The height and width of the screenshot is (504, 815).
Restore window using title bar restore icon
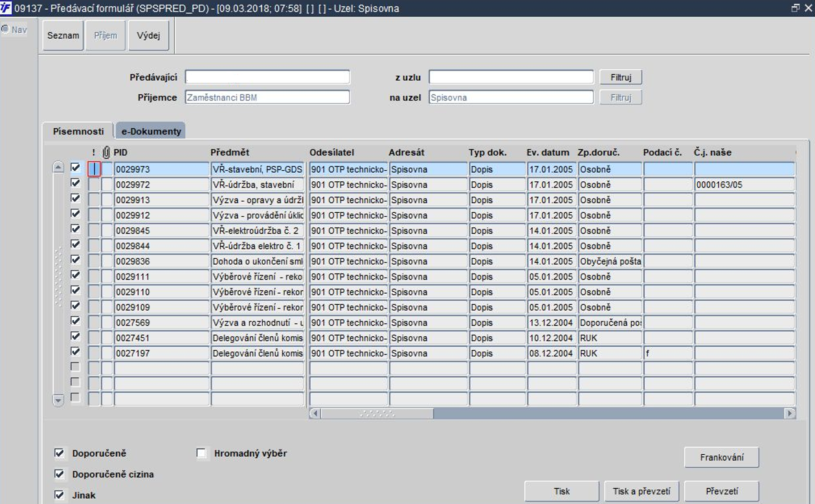pos(796,8)
